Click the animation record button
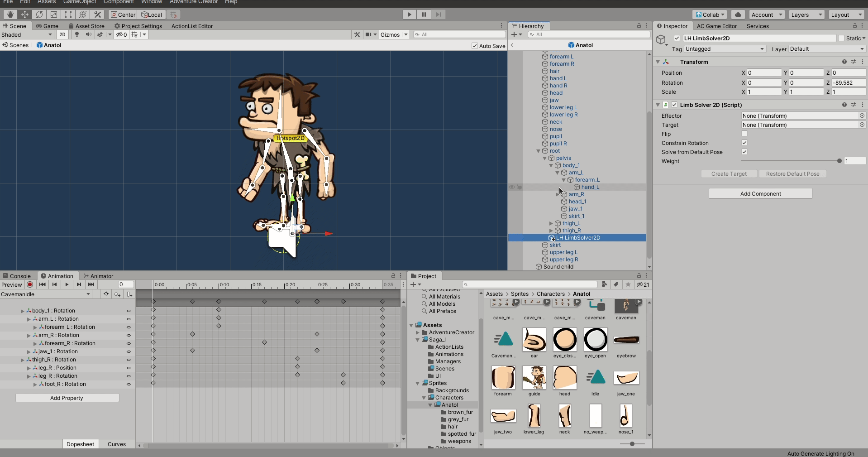Viewport: 868px width, 457px height. (x=30, y=284)
